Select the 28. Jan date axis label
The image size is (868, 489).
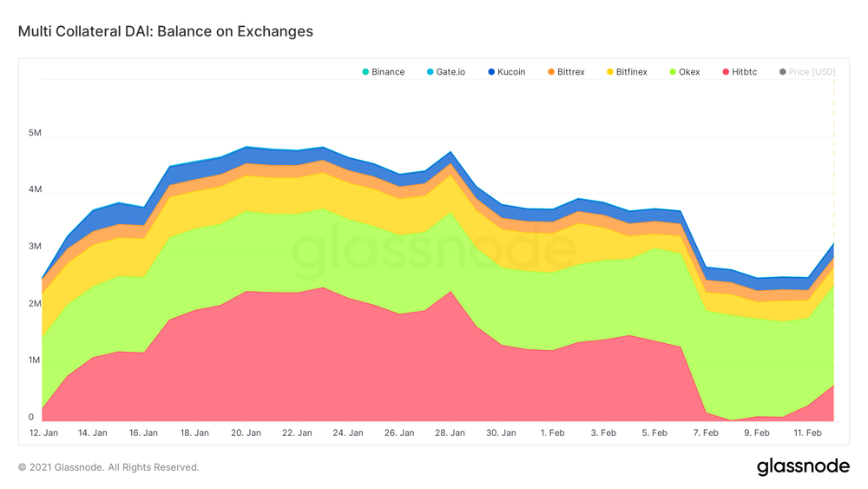click(450, 433)
